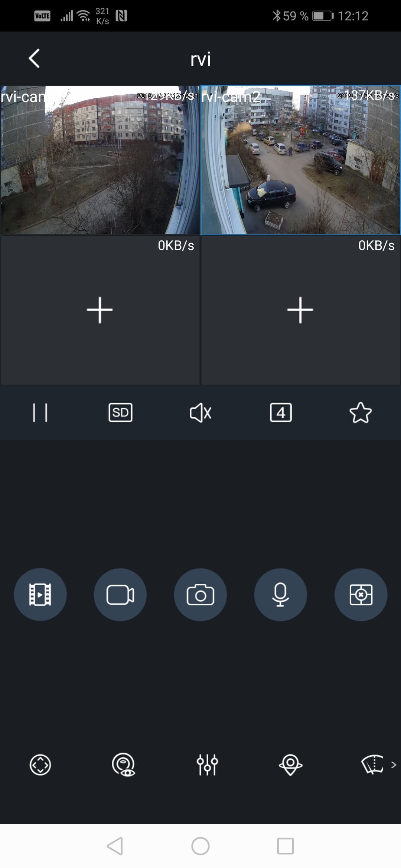Open image adjustment sliders settings
The width and height of the screenshot is (401, 868).
tap(207, 765)
